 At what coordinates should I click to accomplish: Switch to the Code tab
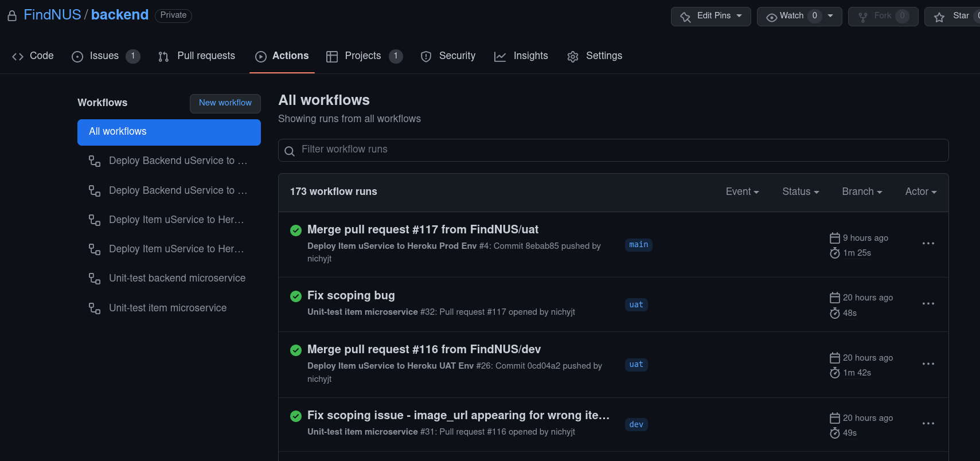[x=33, y=56]
